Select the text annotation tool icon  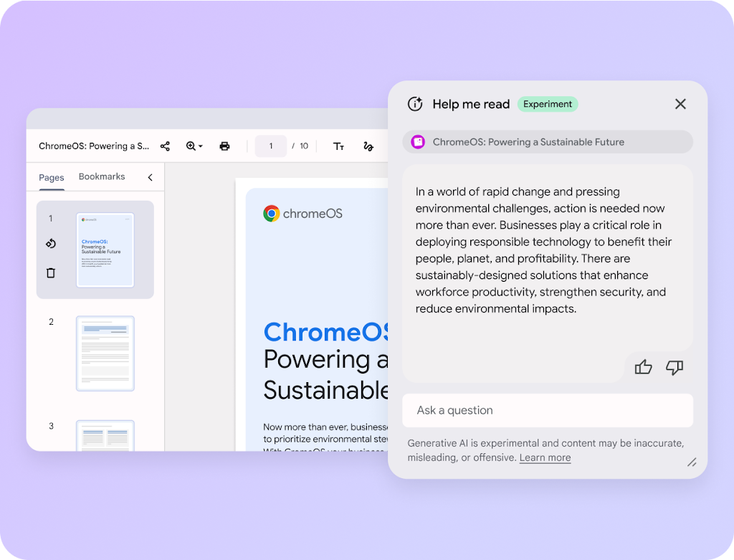[x=338, y=146]
